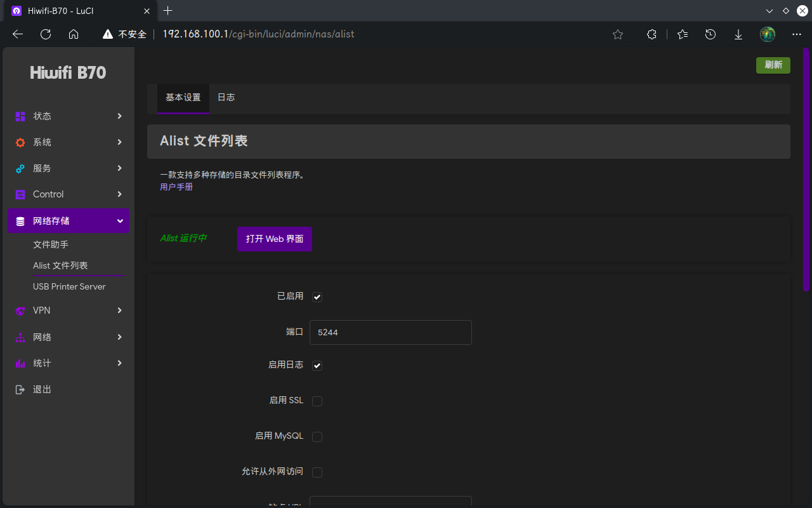Open browser downloads icon

click(x=738, y=34)
